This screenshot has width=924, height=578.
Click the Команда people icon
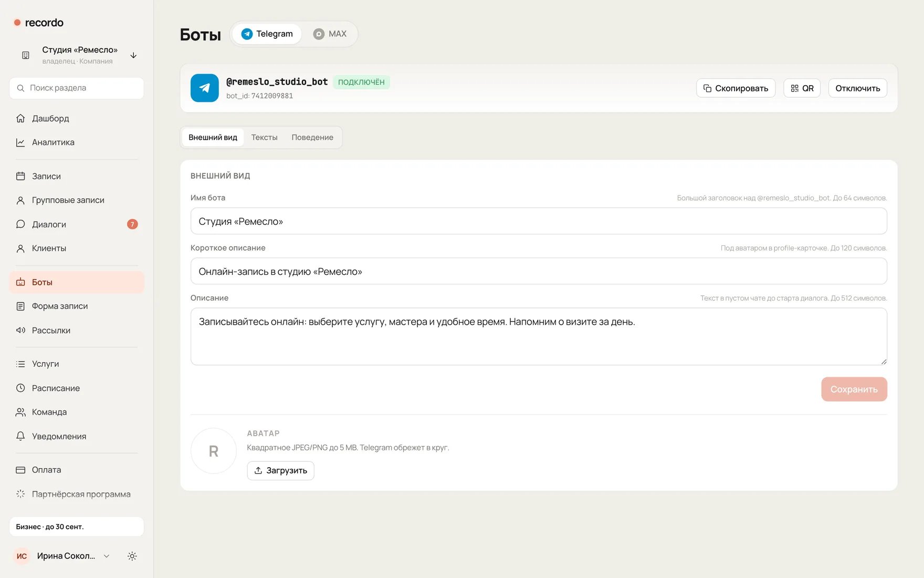[20, 412]
